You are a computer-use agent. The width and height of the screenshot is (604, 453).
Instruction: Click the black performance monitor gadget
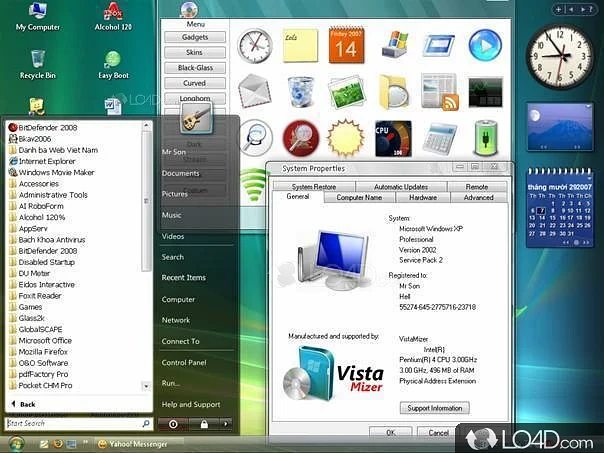[x=485, y=92]
